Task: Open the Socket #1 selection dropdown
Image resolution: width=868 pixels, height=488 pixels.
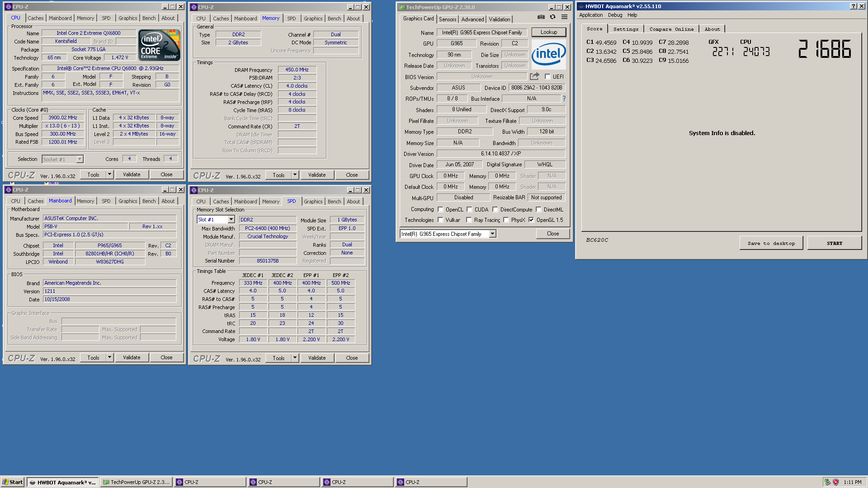Action: coord(80,159)
